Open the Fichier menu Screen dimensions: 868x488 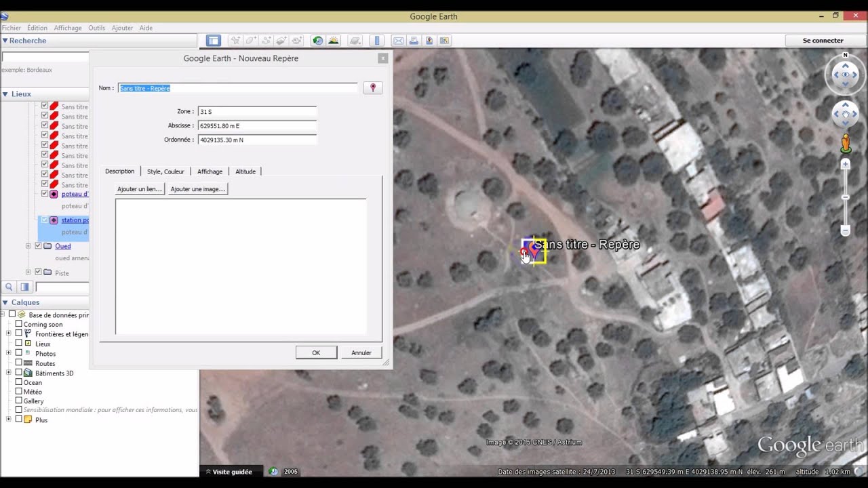click(11, 28)
